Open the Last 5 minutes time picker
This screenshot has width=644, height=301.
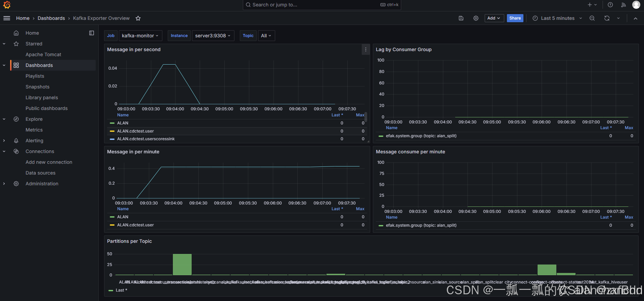pyautogui.click(x=557, y=18)
